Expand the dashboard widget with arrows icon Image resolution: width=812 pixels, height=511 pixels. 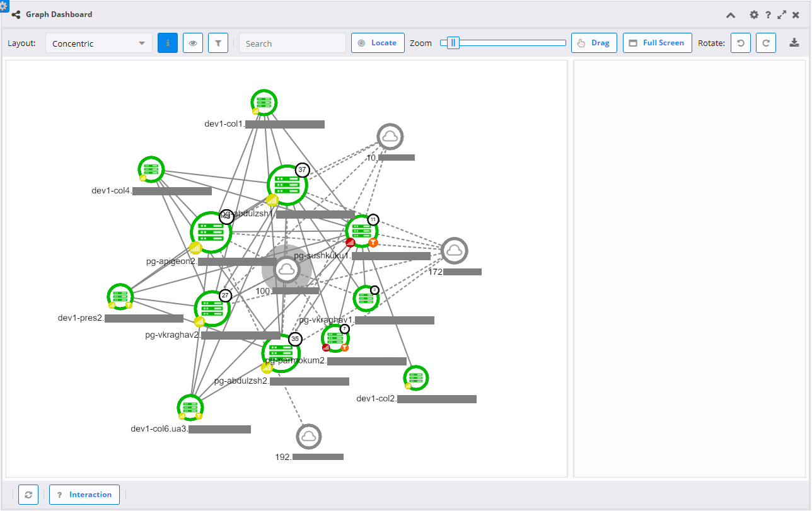click(782, 14)
